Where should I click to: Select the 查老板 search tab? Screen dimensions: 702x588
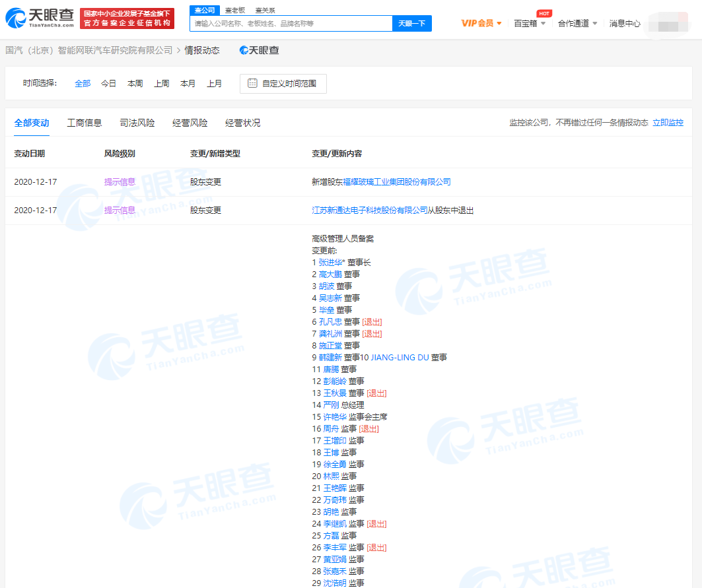(235, 11)
